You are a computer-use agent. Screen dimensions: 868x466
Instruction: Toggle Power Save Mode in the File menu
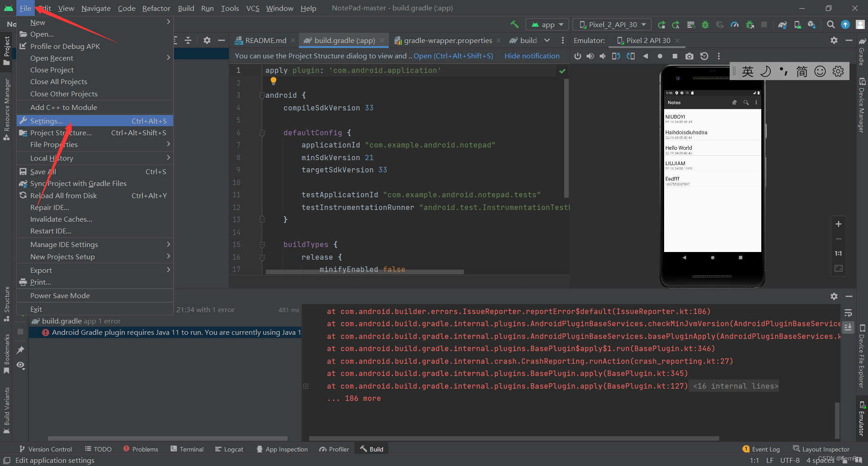pos(59,295)
